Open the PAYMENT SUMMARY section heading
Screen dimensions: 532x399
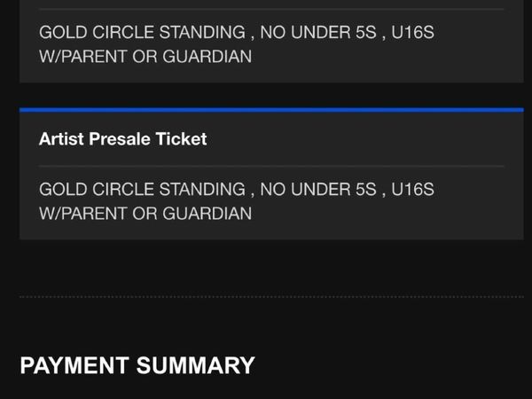point(137,365)
